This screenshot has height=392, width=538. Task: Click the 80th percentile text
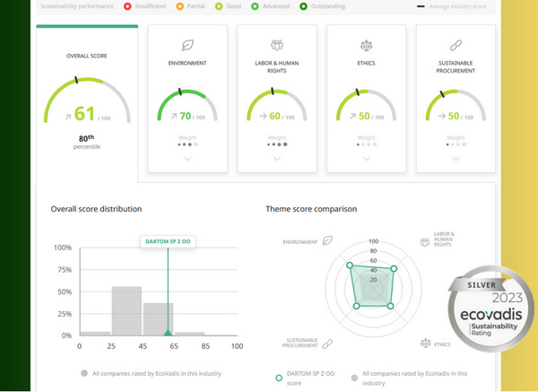coord(87,142)
